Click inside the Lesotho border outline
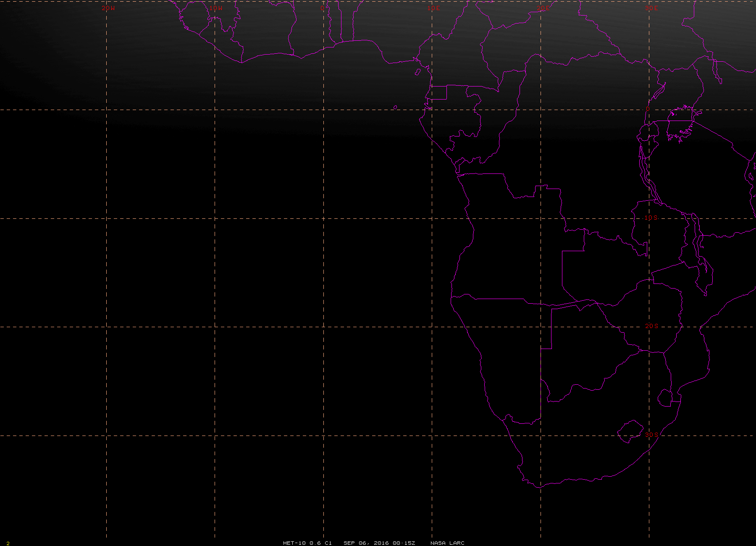The height and width of the screenshot is (546, 756). 630,431
